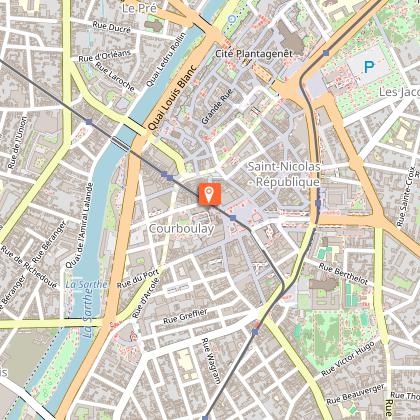Click the Rue Berthelot street label
This screenshot has width=420, height=420.
344,274
